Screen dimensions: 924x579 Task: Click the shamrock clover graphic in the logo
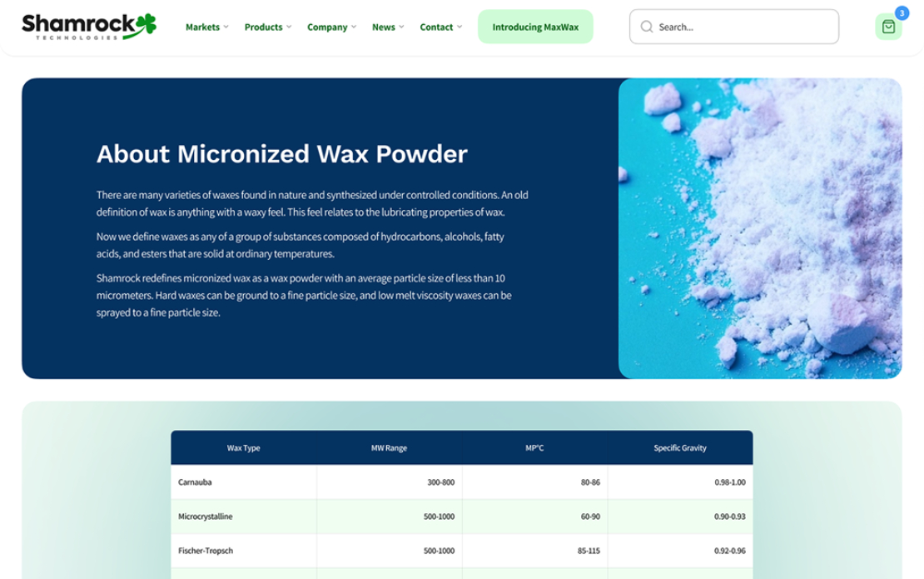point(147,20)
